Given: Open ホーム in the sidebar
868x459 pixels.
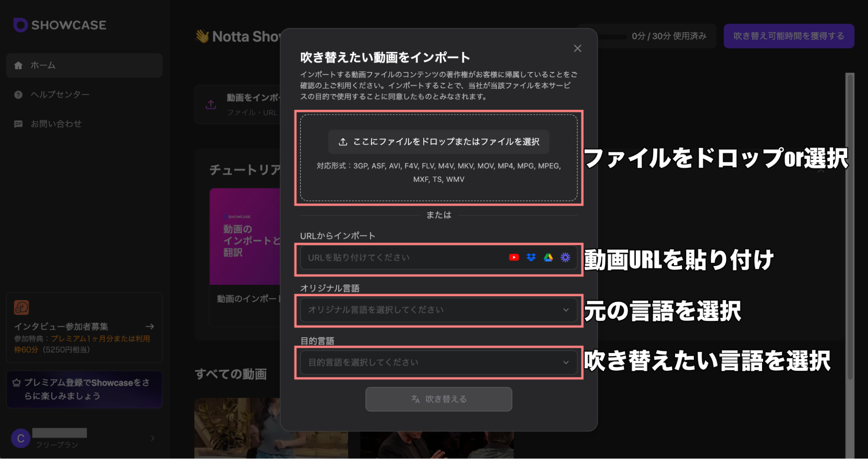Looking at the screenshot, I should (x=84, y=66).
